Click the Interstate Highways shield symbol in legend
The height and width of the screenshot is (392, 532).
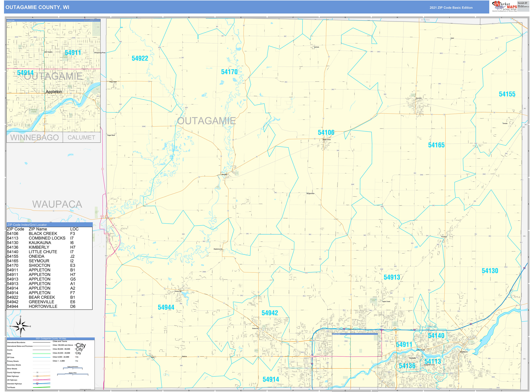37,384
